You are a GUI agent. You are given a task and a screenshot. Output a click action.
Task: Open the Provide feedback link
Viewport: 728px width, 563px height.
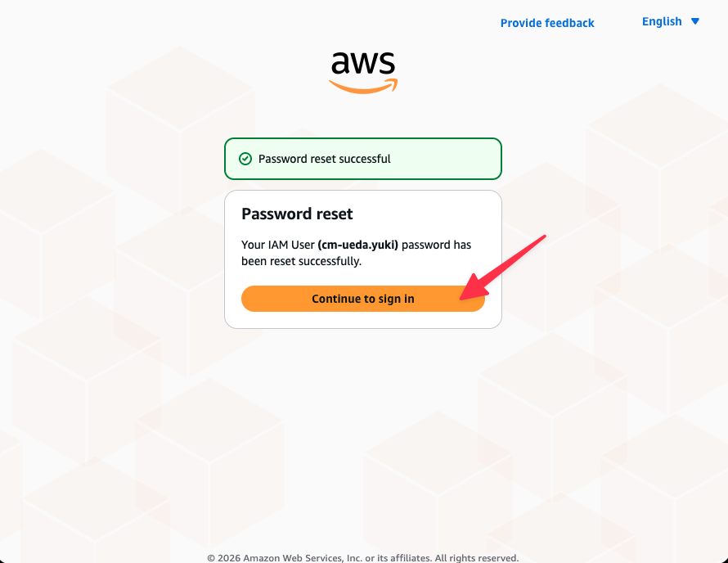coord(547,23)
